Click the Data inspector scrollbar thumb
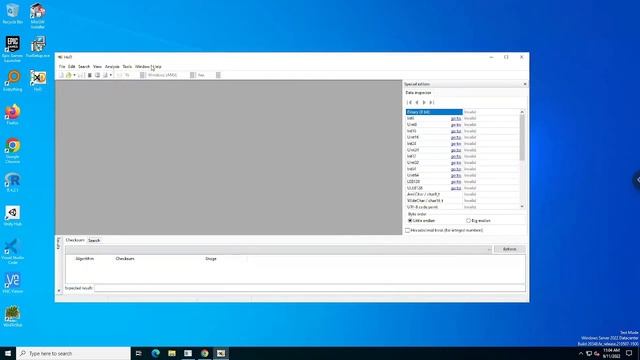The height and width of the screenshot is (360, 640). (x=522, y=137)
